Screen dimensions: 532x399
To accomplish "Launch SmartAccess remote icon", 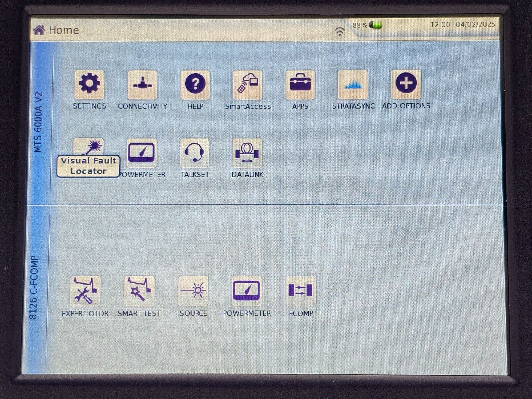I will point(248,84).
